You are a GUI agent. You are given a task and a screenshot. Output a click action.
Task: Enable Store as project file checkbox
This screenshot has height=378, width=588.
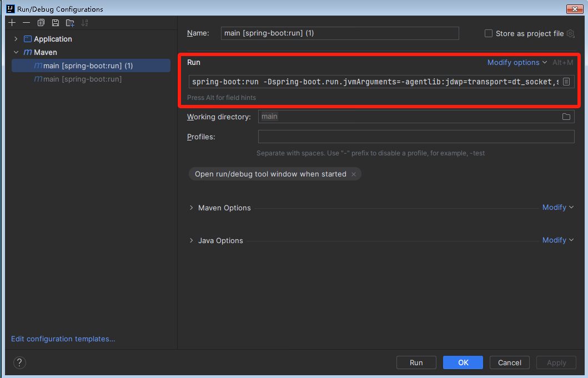(488, 33)
